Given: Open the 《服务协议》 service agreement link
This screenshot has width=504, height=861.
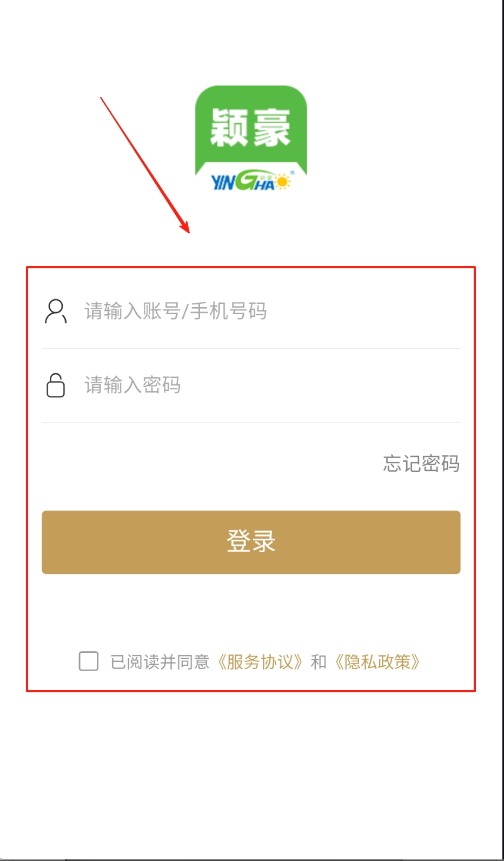Looking at the screenshot, I should pos(260,662).
